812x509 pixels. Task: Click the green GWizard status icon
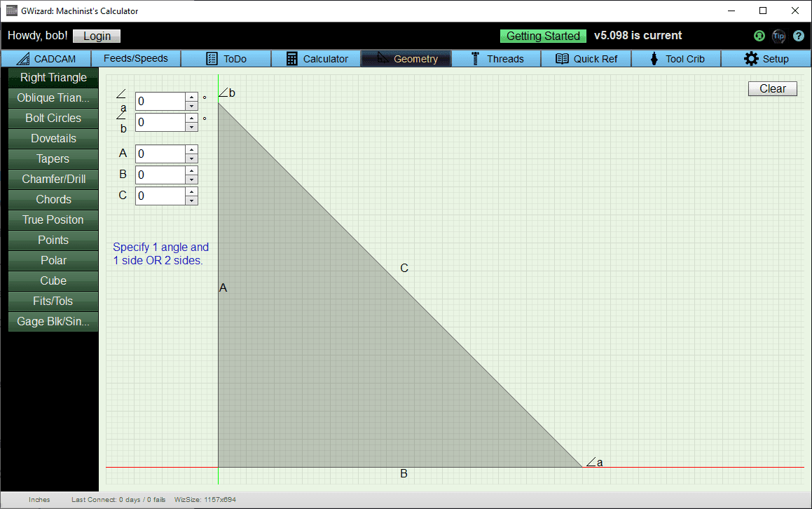759,36
